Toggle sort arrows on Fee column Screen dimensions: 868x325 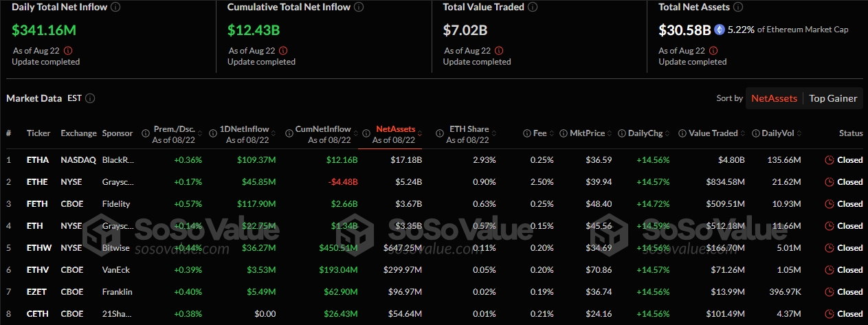(550, 133)
